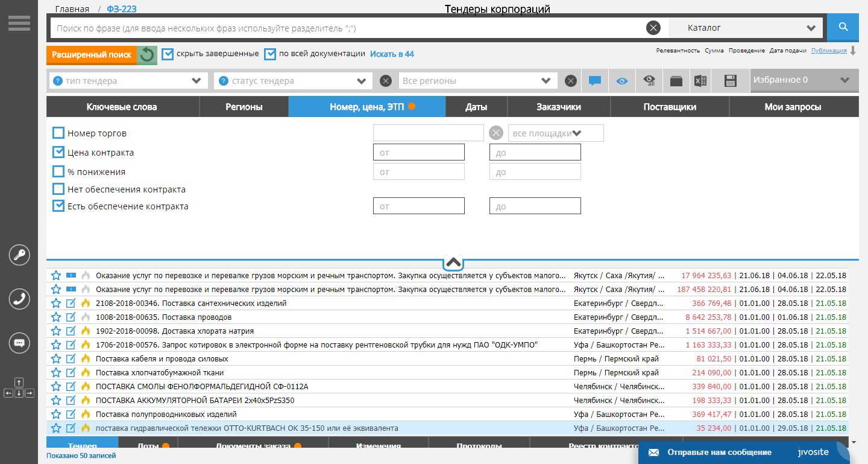Screen dimensions: 868x464
Task: Open the 'все площадки' dropdown
Action: [x=556, y=133]
